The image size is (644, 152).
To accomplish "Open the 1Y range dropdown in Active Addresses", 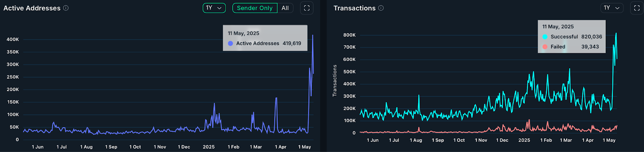I will pyautogui.click(x=214, y=8).
